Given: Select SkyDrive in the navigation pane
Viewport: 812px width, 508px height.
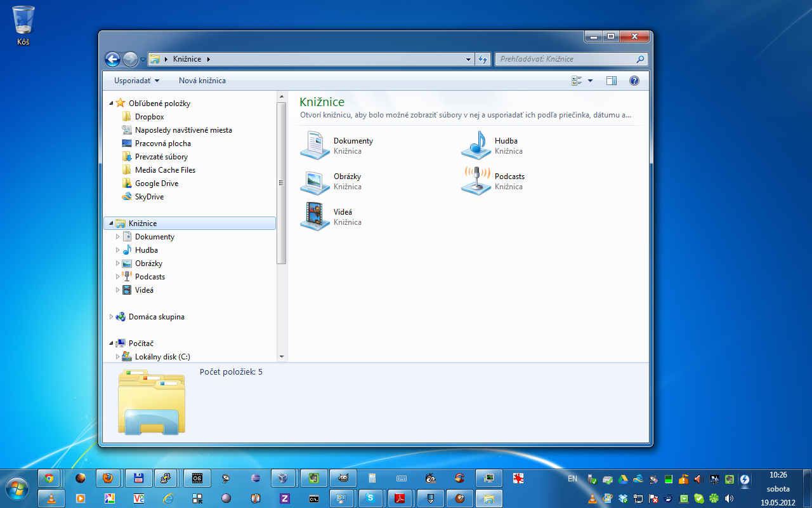Looking at the screenshot, I should click(x=149, y=197).
